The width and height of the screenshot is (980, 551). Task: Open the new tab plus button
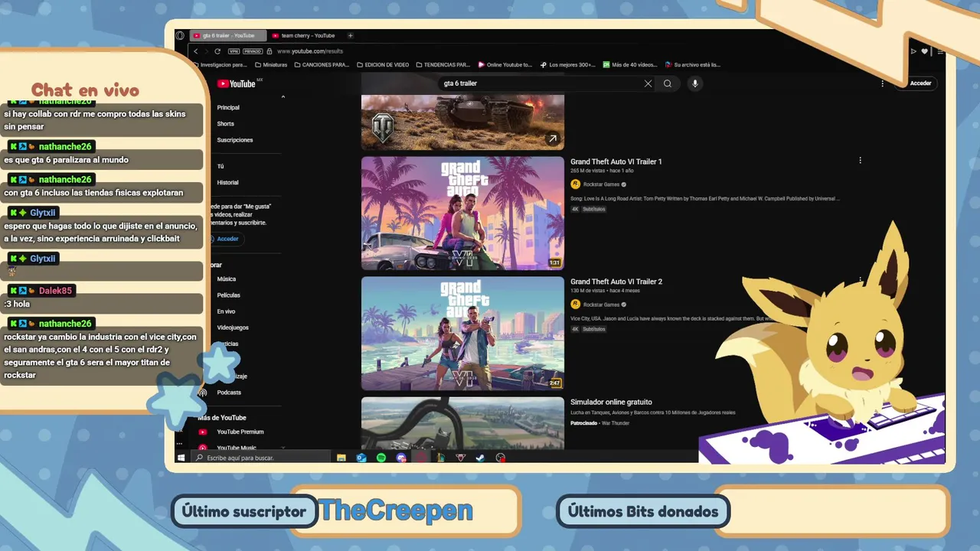point(351,35)
